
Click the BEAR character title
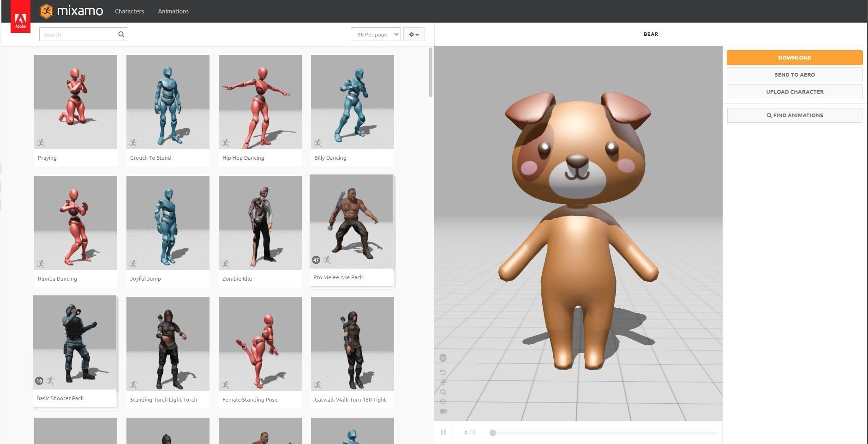pyautogui.click(x=651, y=34)
